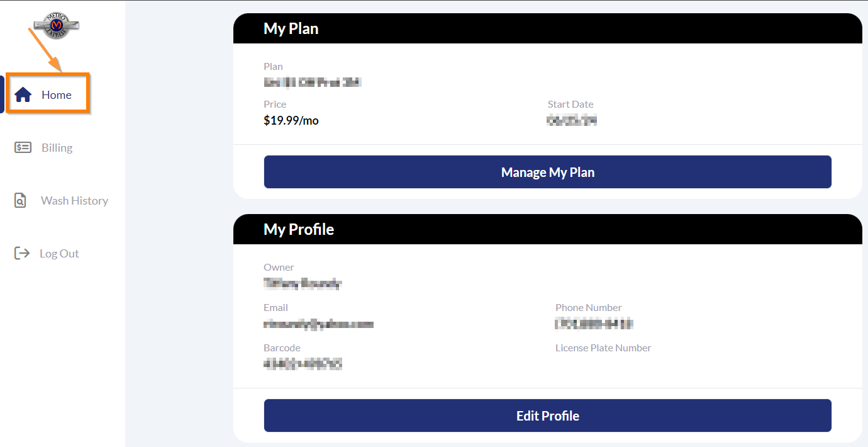Click the Billing dollar card icon

tap(23, 148)
